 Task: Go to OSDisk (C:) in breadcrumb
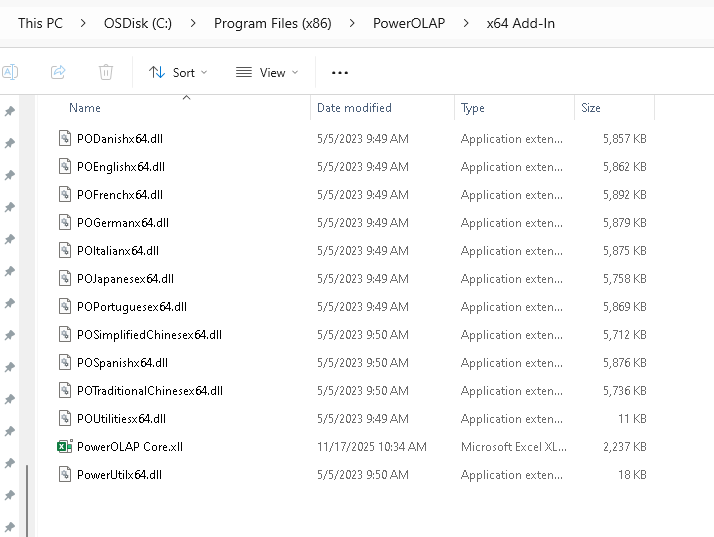point(138,23)
